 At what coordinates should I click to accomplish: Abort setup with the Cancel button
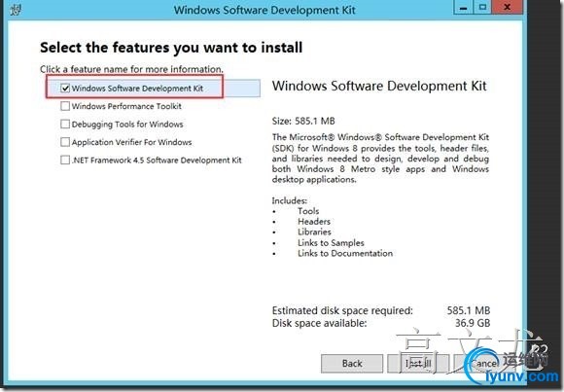(x=484, y=364)
